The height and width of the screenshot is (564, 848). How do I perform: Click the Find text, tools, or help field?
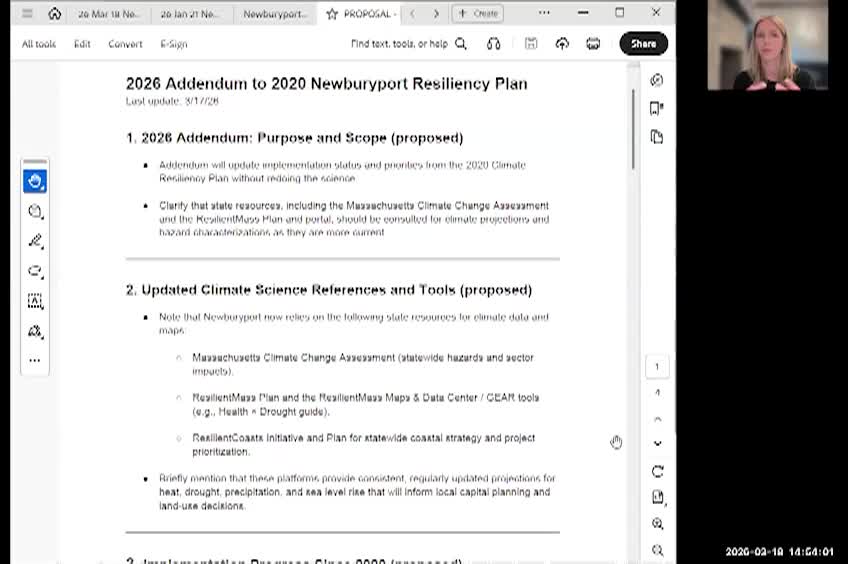click(399, 44)
